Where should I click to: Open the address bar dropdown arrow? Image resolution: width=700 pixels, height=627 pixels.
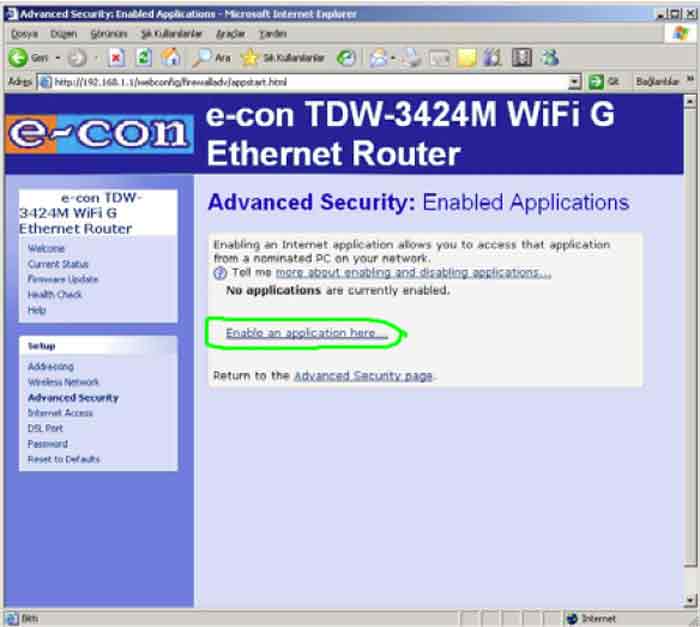pyautogui.click(x=575, y=82)
